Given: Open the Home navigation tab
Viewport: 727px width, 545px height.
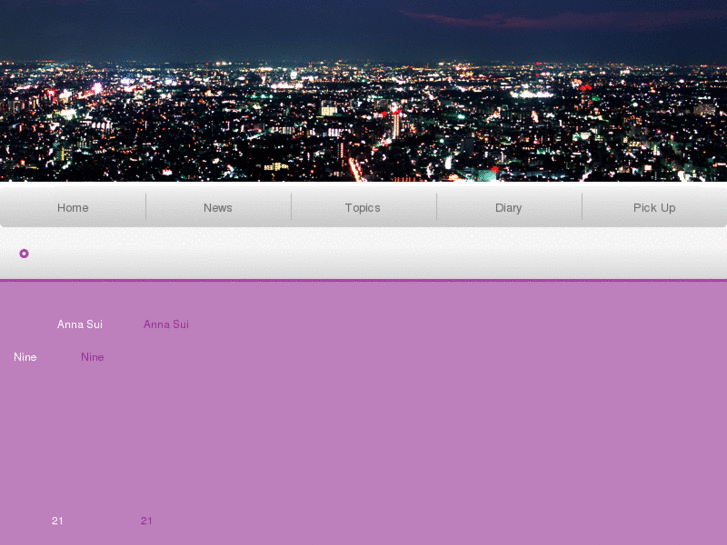Looking at the screenshot, I should click(72, 208).
